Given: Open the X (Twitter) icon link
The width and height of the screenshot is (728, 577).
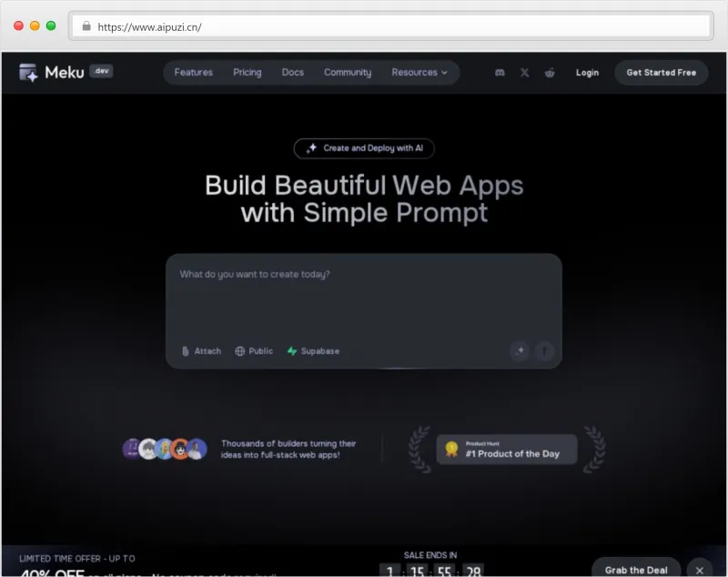Looking at the screenshot, I should (524, 73).
